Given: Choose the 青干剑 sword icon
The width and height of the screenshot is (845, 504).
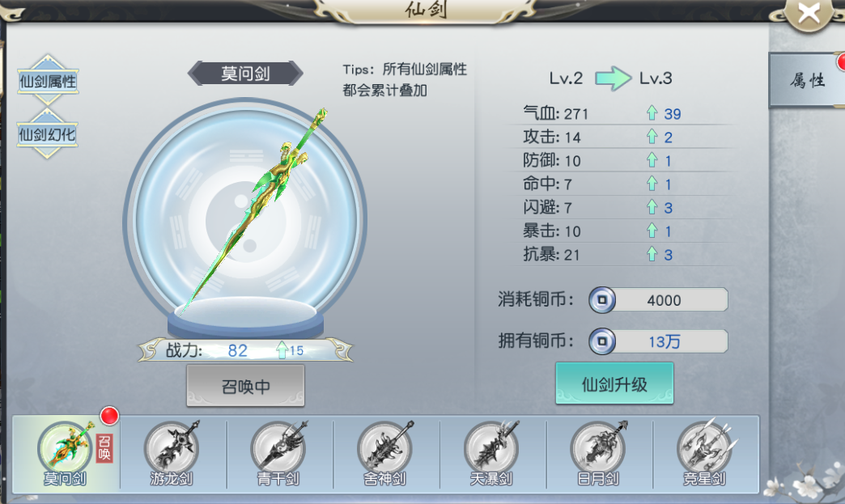Looking at the screenshot, I should pyautogui.click(x=278, y=448).
